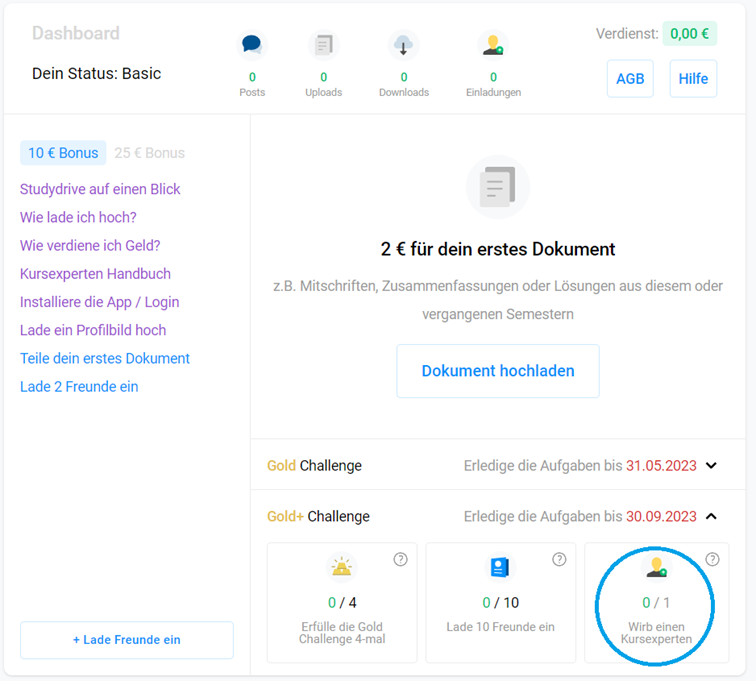This screenshot has height=681, width=756.
Task: Open the AGB terms button
Action: coord(630,79)
